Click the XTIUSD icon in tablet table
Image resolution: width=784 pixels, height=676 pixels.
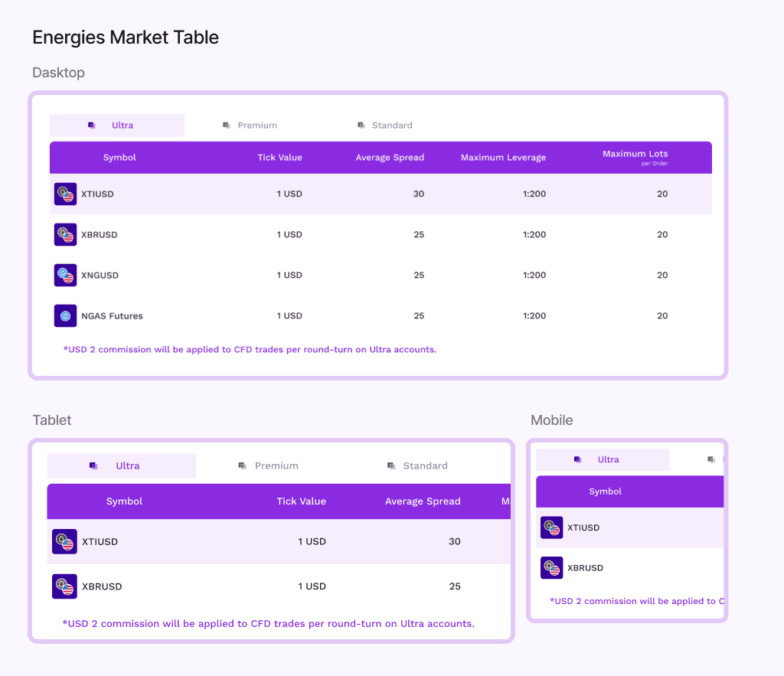coord(64,541)
